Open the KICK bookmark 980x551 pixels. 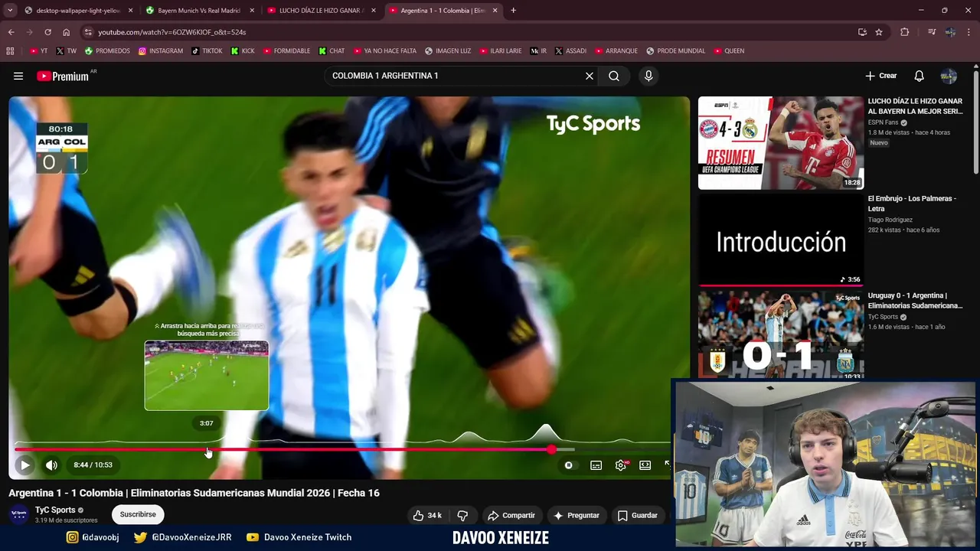click(243, 51)
